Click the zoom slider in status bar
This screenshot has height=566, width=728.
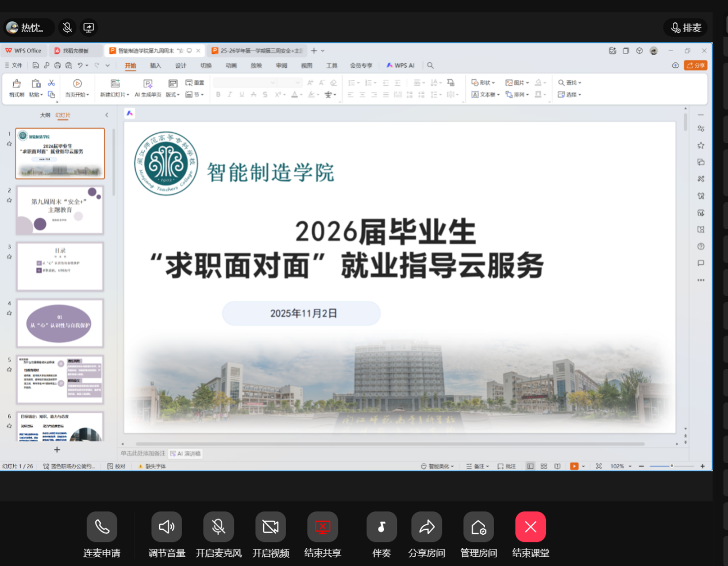tap(671, 466)
